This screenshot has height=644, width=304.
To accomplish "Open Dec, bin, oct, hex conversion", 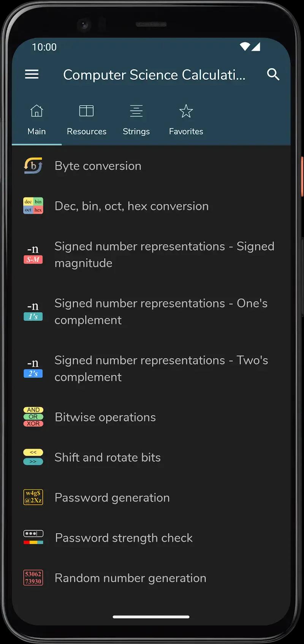I will tap(131, 206).
